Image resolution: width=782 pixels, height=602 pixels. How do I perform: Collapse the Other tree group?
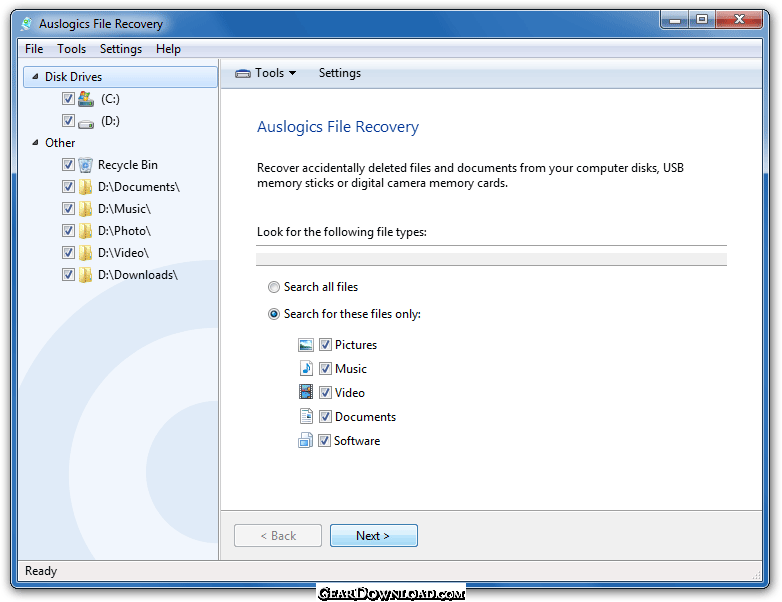click(x=35, y=143)
